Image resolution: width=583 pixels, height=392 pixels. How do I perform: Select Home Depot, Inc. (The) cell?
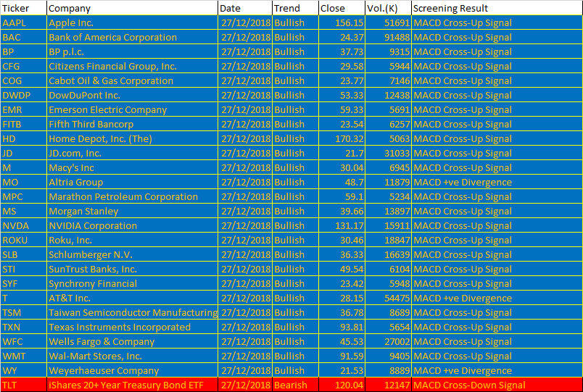pyautogui.click(x=132, y=138)
